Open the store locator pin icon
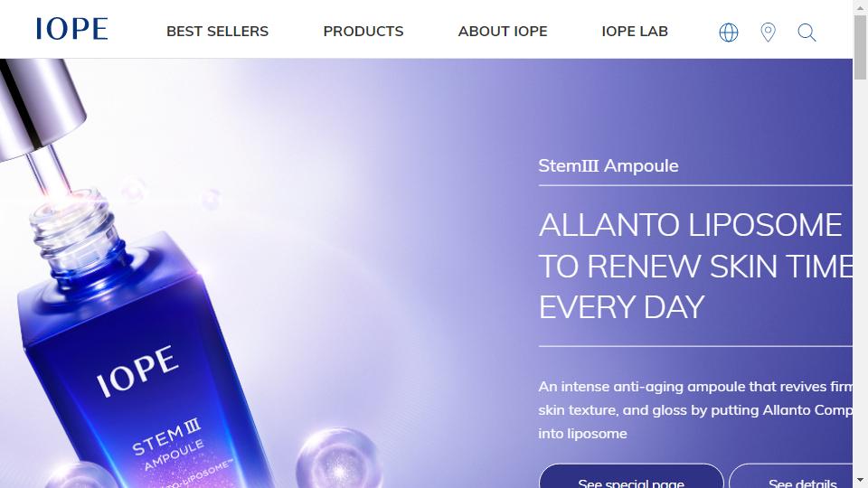The height and width of the screenshot is (488, 868). [768, 33]
